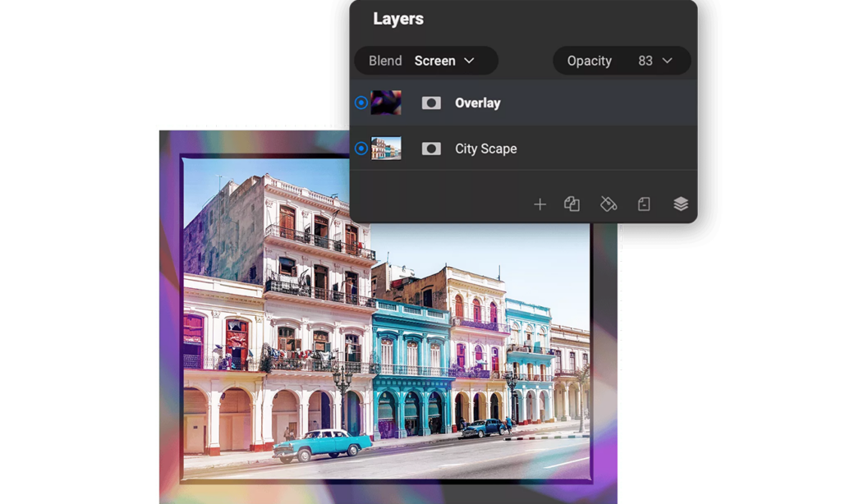Select the City Scape layer name
This screenshot has width=841, height=504.
(x=486, y=149)
